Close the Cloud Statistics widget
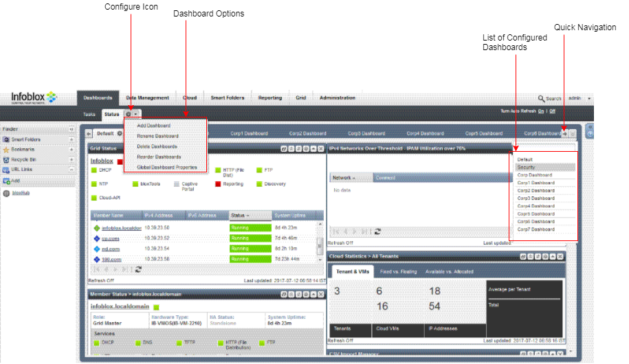The image size is (629, 364). click(560, 257)
